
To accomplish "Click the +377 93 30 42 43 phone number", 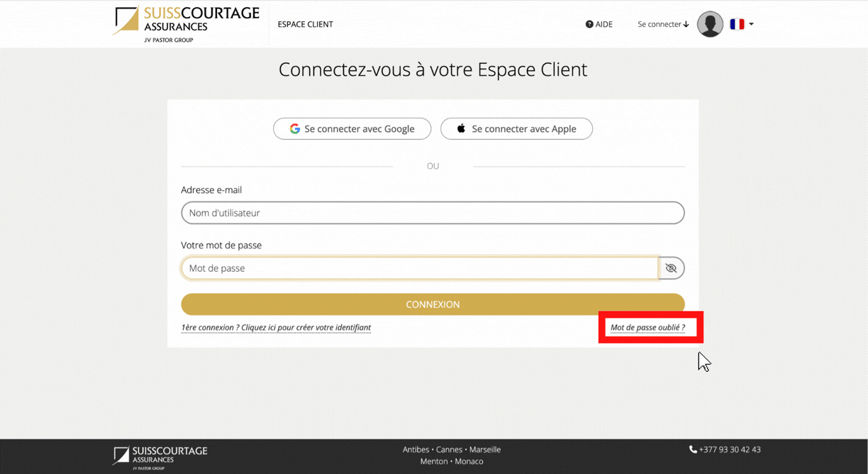I will click(730, 450).
